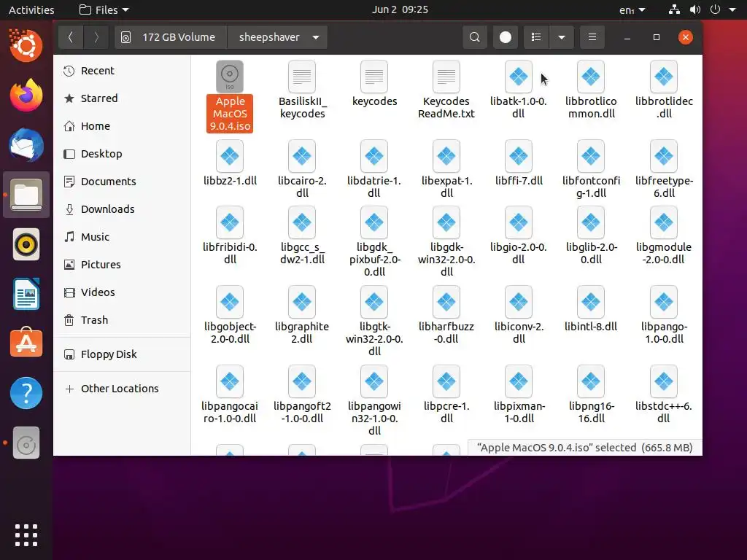Open Other Locations in the sidebar

click(123, 388)
